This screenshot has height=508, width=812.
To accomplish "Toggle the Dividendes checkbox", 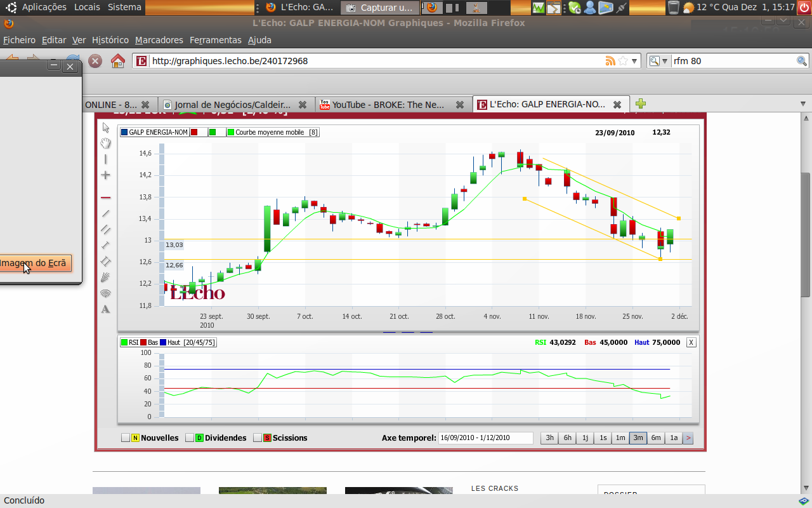I will click(190, 438).
